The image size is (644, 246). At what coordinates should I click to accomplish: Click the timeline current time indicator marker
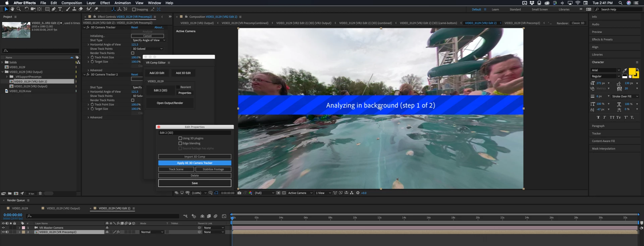coord(232,218)
